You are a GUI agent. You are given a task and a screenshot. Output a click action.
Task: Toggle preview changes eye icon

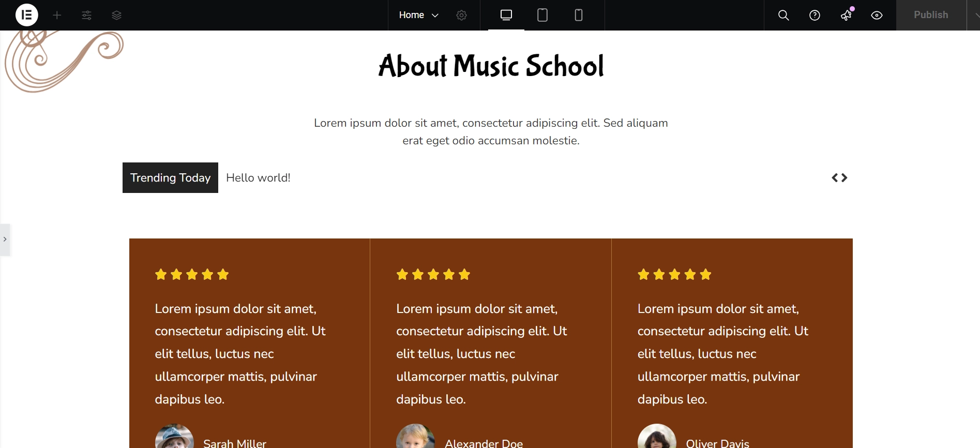(x=877, y=15)
